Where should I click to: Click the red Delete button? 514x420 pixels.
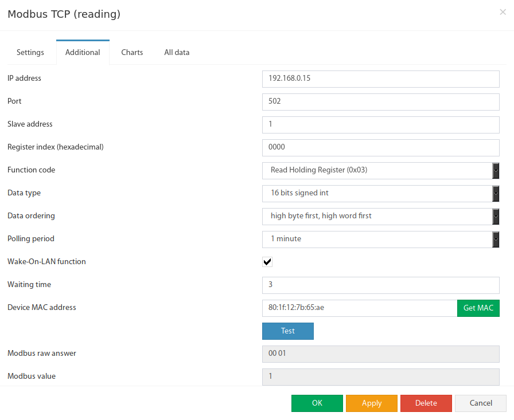pyautogui.click(x=426, y=403)
